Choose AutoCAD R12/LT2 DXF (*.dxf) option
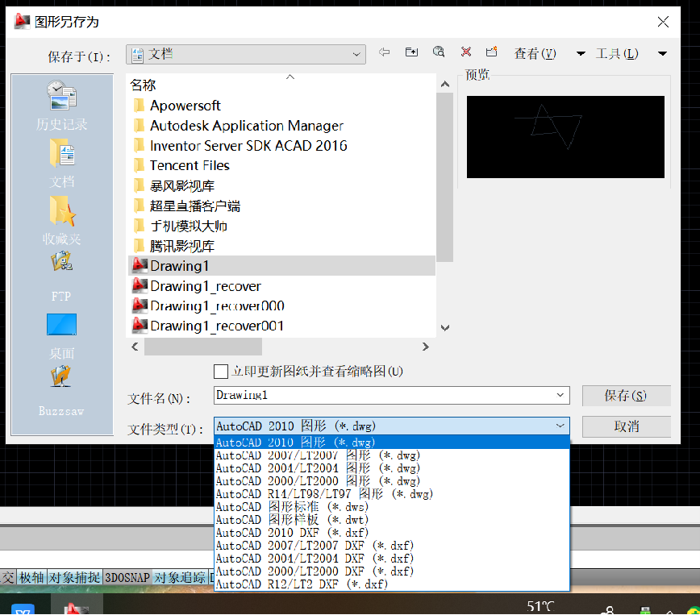700x615 pixels. coord(392,584)
